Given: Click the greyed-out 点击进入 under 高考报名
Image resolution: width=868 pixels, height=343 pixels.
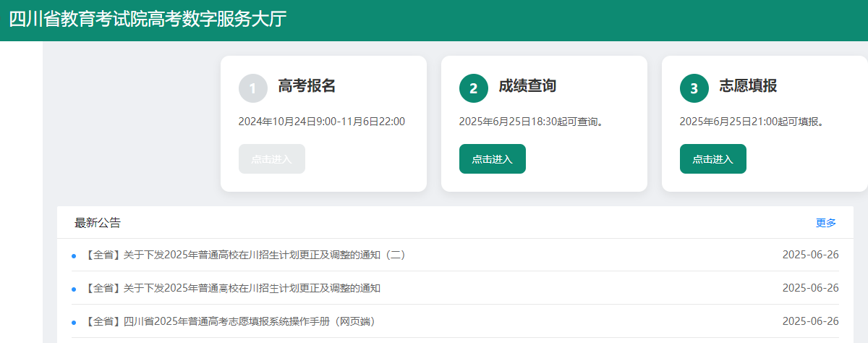Looking at the screenshot, I should click(271, 159).
